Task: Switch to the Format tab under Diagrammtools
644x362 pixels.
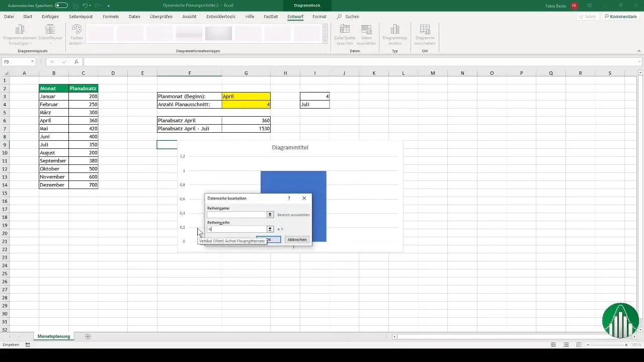Action: [x=319, y=17]
